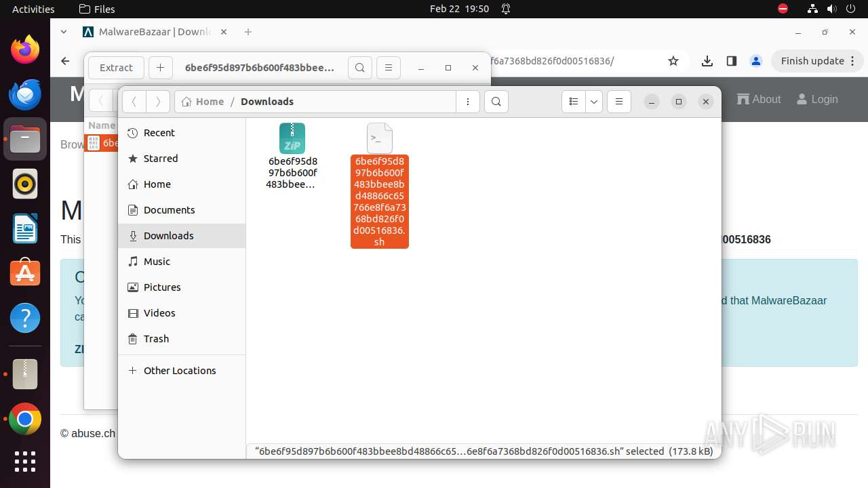This screenshot has height=488, width=868.
Task: Open Home folder in sidebar
Action: [x=182, y=184]
